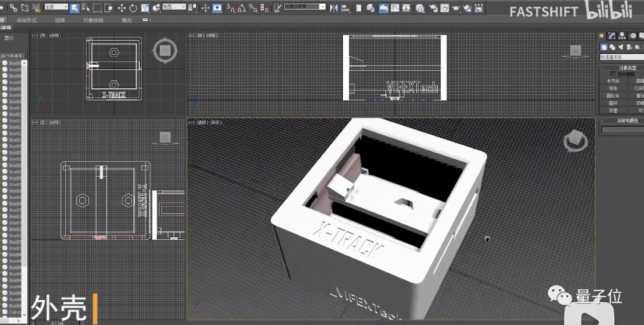644x325 pixels.
Task: Switch to the 对象绘制 ribbon tab
Action: click(92, 20)
